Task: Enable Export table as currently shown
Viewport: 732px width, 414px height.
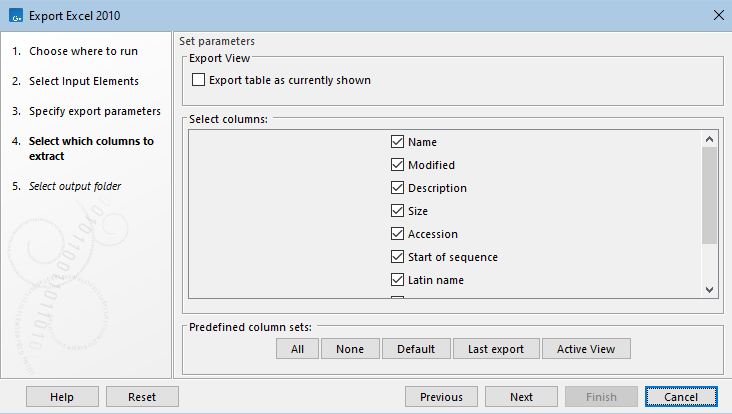Action: (x=198, y=80)
